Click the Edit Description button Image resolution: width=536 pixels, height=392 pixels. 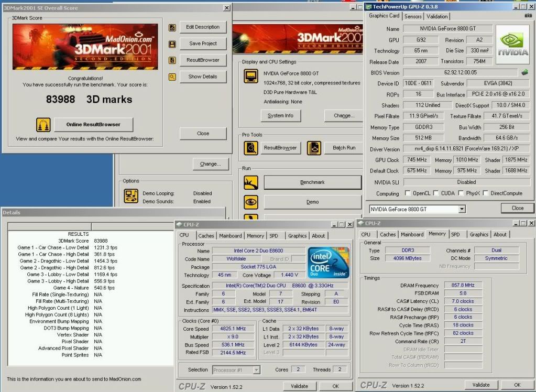coord(203,27)
